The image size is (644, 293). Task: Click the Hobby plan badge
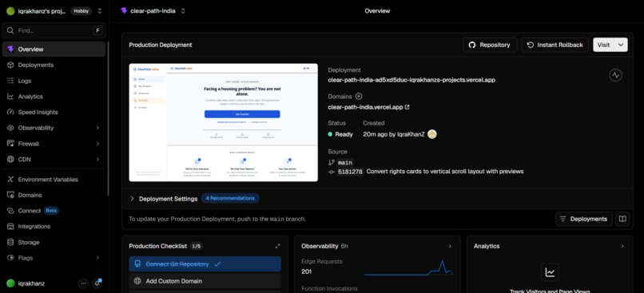81,11
